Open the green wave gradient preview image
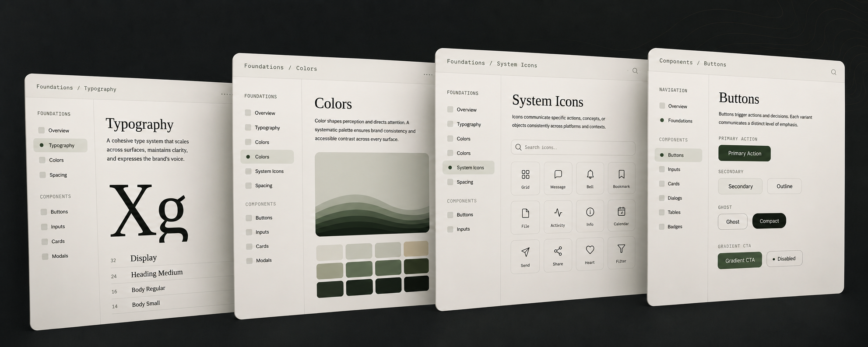The height and width of the screenshot is (347, 868). pyautogui.click(x=372, y=194)
